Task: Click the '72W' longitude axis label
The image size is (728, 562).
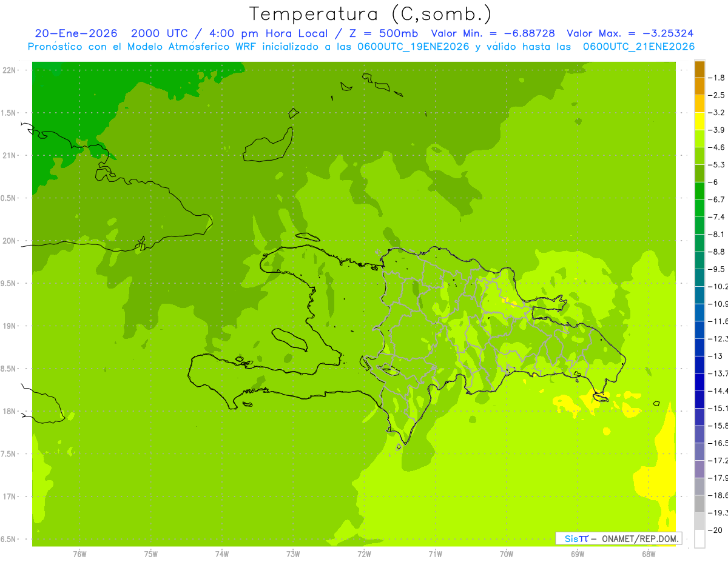Action: tap(364, 554)
